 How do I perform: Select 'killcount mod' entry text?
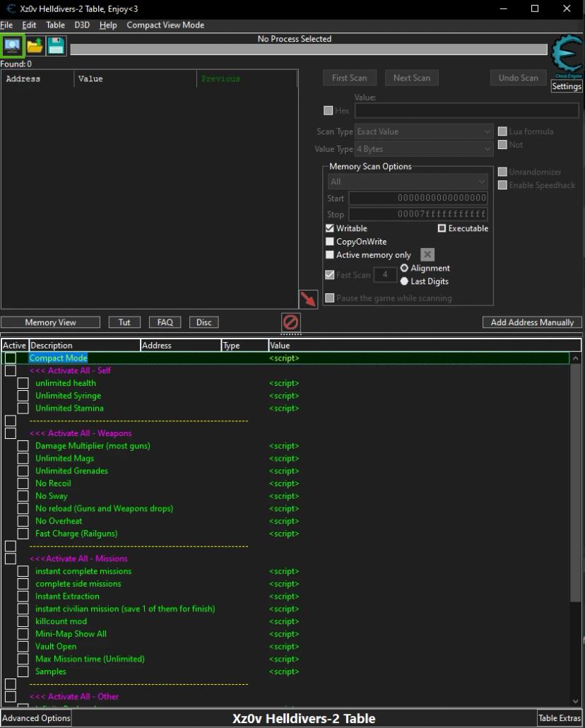(x=61, y=621)
